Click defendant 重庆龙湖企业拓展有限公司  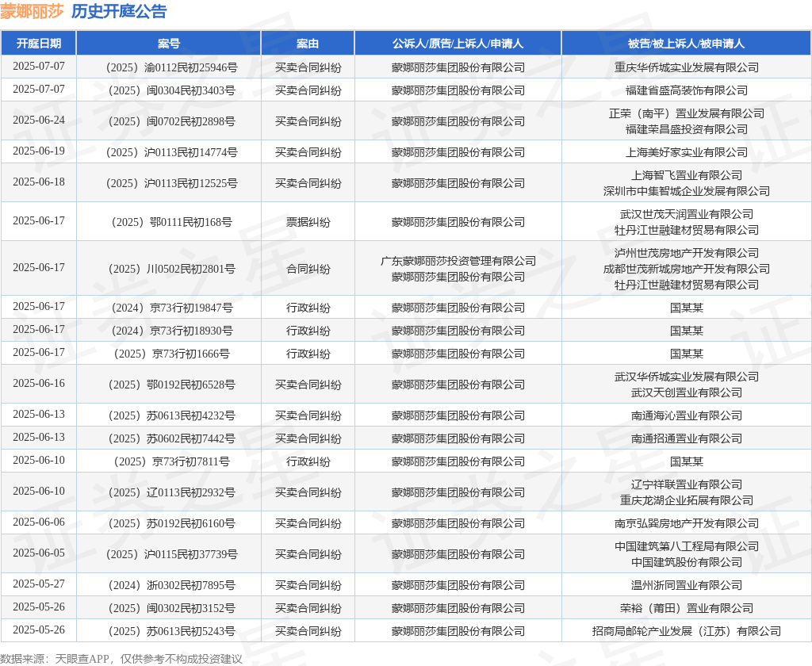coord(686,500)
